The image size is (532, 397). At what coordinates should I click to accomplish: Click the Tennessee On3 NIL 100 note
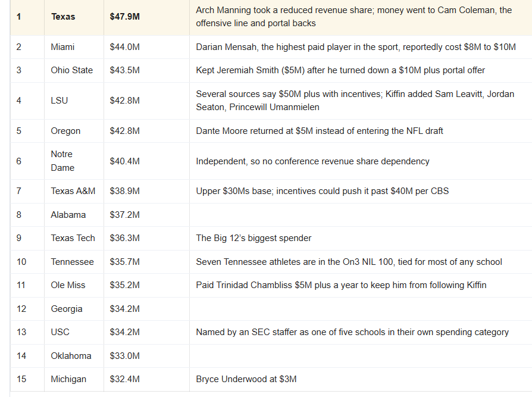[349, 262]
